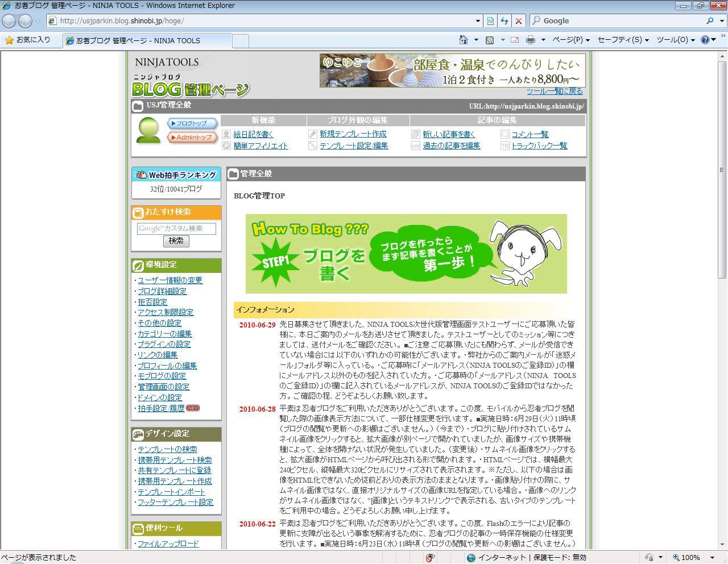The image size is (728, 564).
Task: Click the 絵日記を書く icon
Action: pyautogui.click(x=226, y=134)
